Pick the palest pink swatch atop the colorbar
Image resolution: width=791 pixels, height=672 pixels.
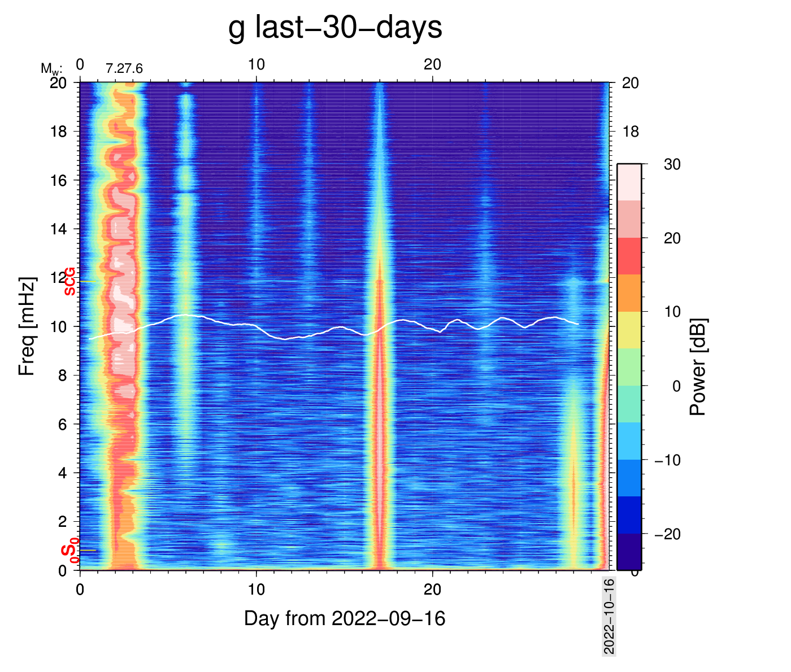pyautogui.click(x=629, y=182)
